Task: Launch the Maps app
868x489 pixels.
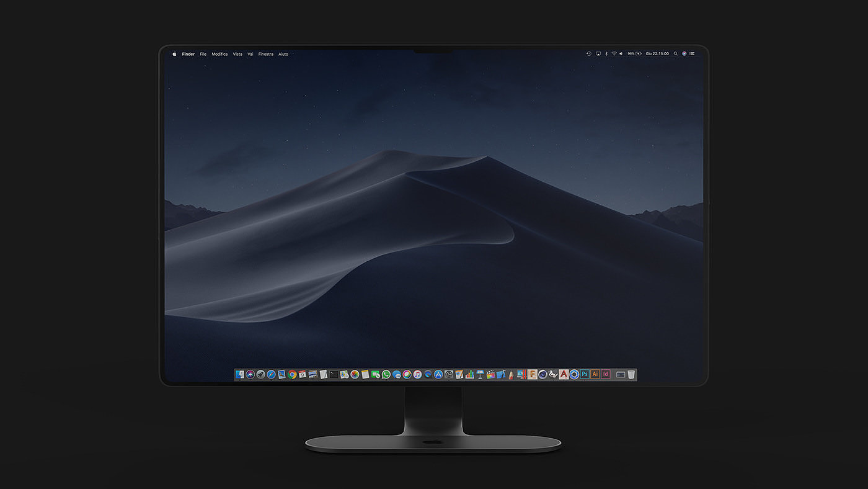Action: (x=344, y=375)
